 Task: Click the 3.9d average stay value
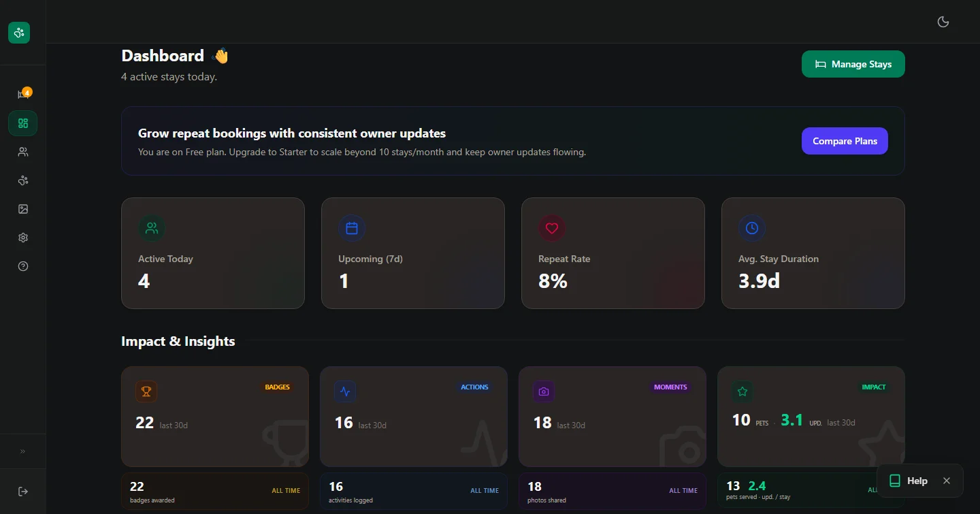[759, 281]
